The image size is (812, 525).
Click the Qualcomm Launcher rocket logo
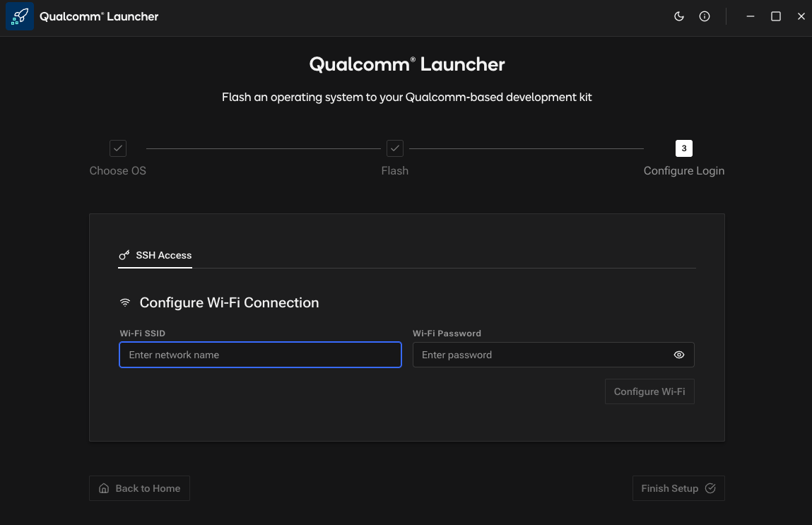point(20,16)
